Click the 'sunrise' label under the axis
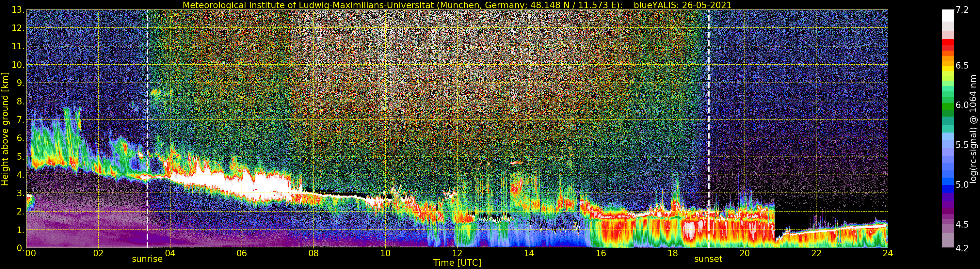The width and height of the screenshot is (980, 269). pyautogui.click(x=147, y=259)
